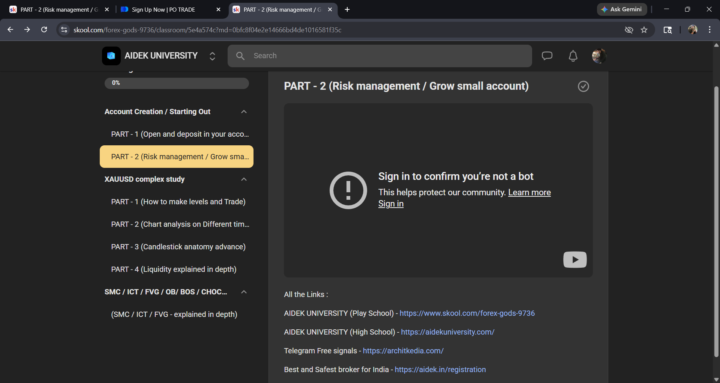
Task: Click the YouTube logo icon
Action: 574,259
